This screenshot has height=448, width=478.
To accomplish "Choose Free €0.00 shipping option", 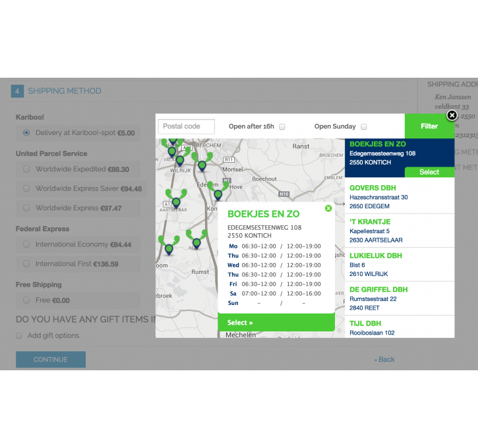I will point(26,300).
